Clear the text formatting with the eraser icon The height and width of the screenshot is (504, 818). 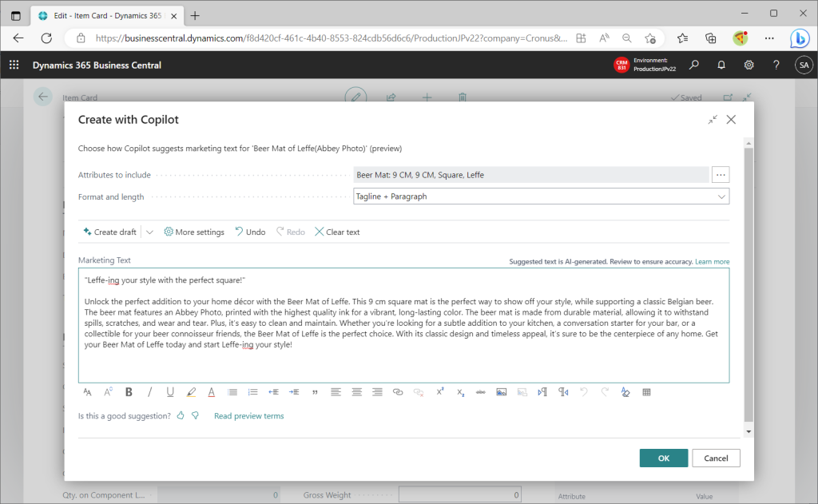625,392
